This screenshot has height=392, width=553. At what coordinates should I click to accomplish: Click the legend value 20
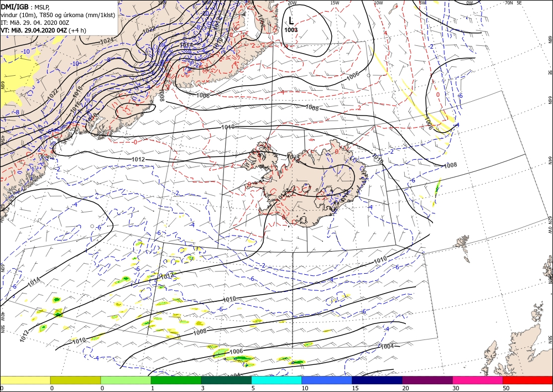pos(404,389)
